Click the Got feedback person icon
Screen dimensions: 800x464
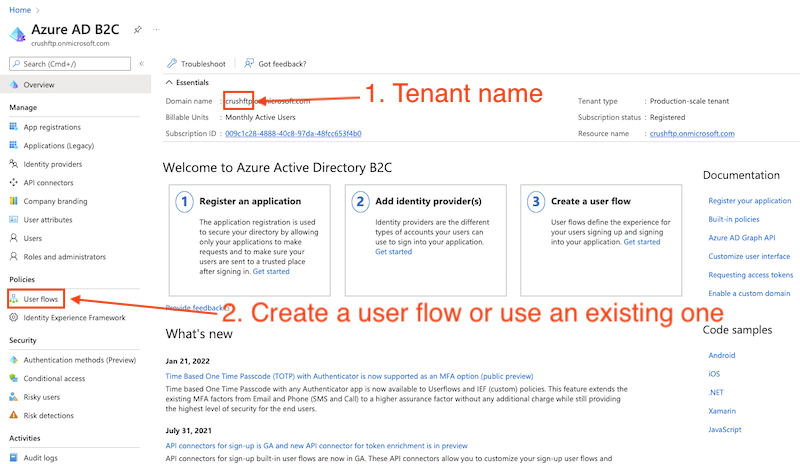(x=249, y=63)
